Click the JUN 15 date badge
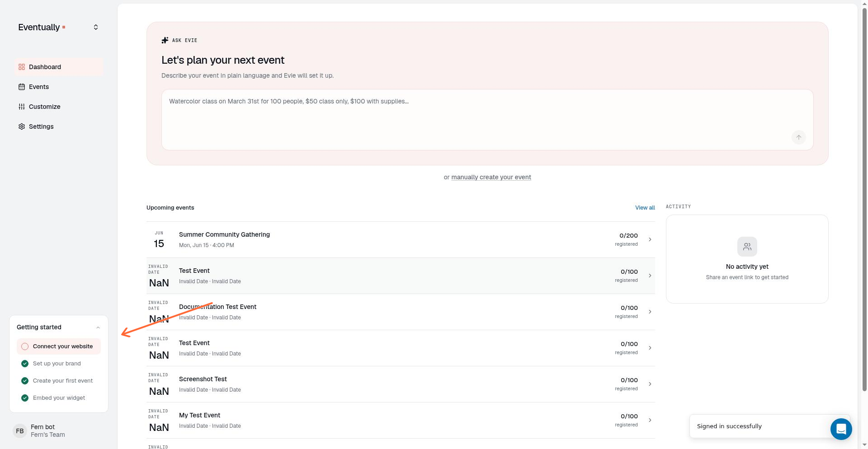Screen dimensions: 868x449 tap(159, 239)
